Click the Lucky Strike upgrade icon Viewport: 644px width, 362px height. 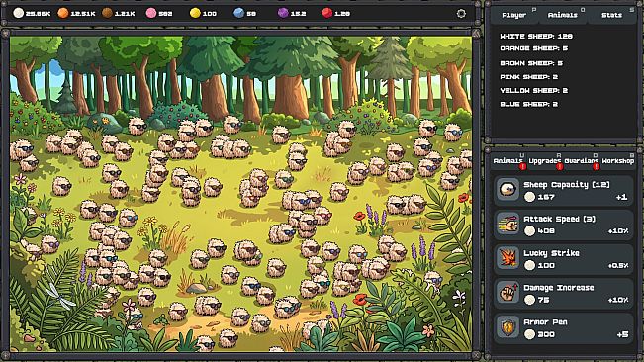click(x=508, y=258)
